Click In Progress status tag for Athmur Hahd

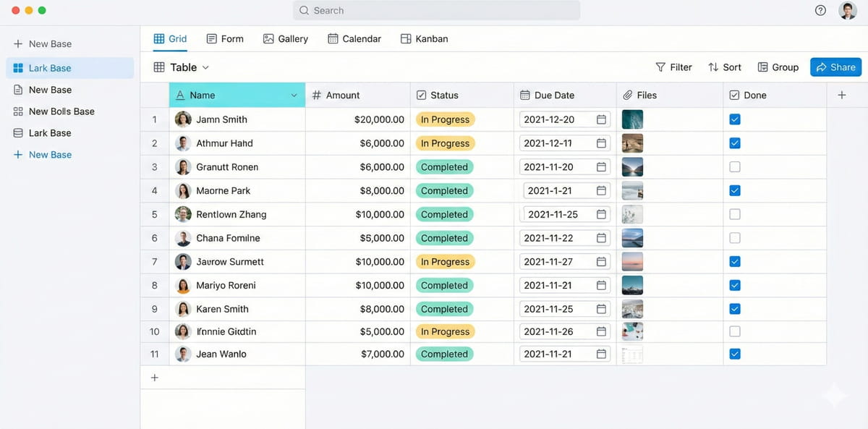[x=445, y=143]
